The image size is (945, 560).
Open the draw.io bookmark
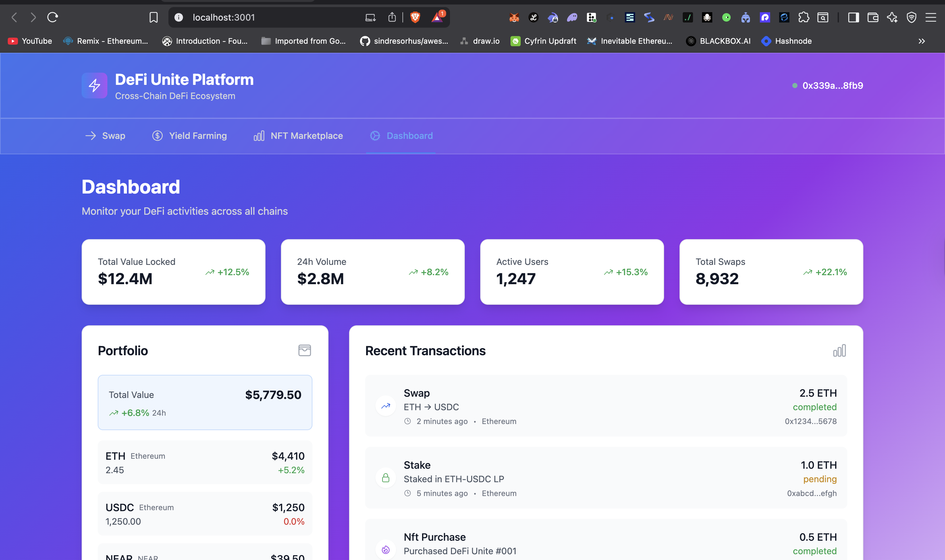click(x=480, y=41)
